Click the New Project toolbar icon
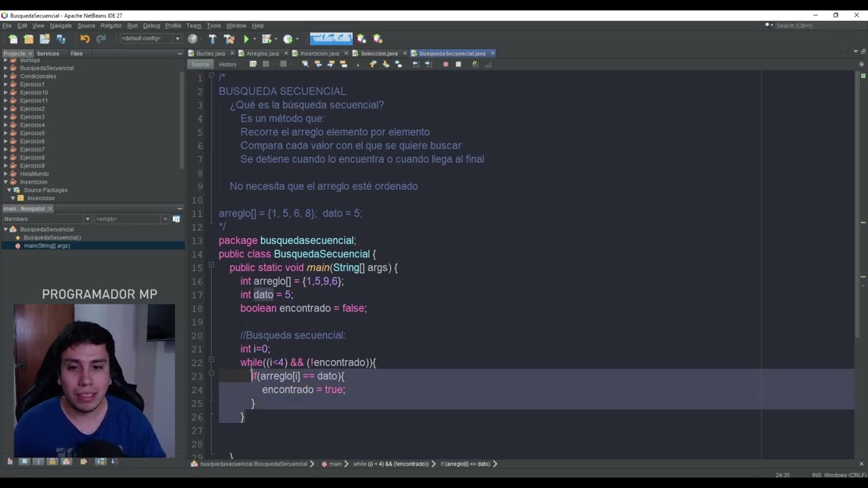This screenshot has width=868, height=488. (28, 39)
